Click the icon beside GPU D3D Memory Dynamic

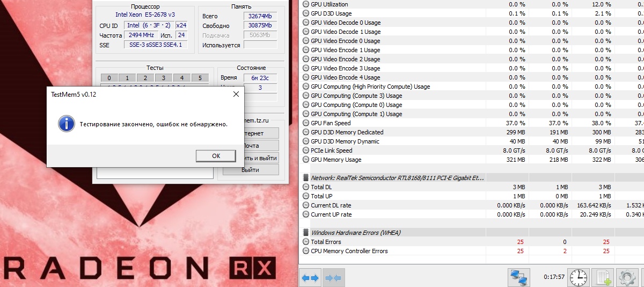[305, 141]
